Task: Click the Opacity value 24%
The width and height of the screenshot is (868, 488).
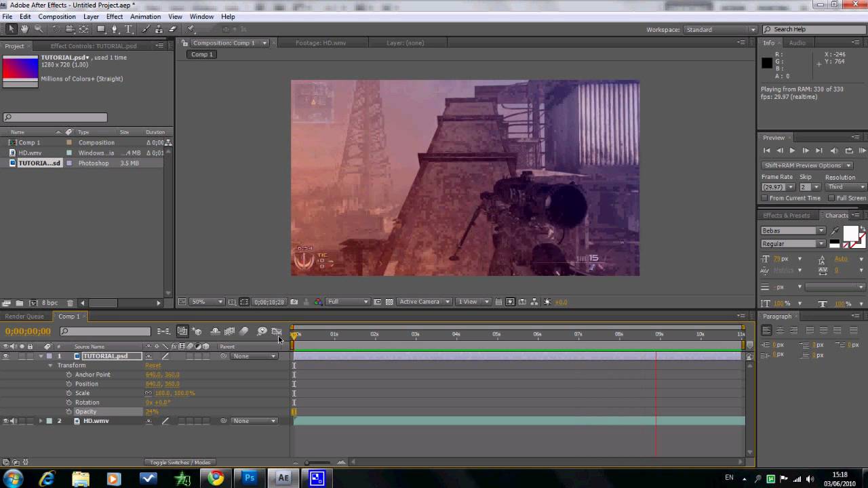Action: (x=152, y=411)
